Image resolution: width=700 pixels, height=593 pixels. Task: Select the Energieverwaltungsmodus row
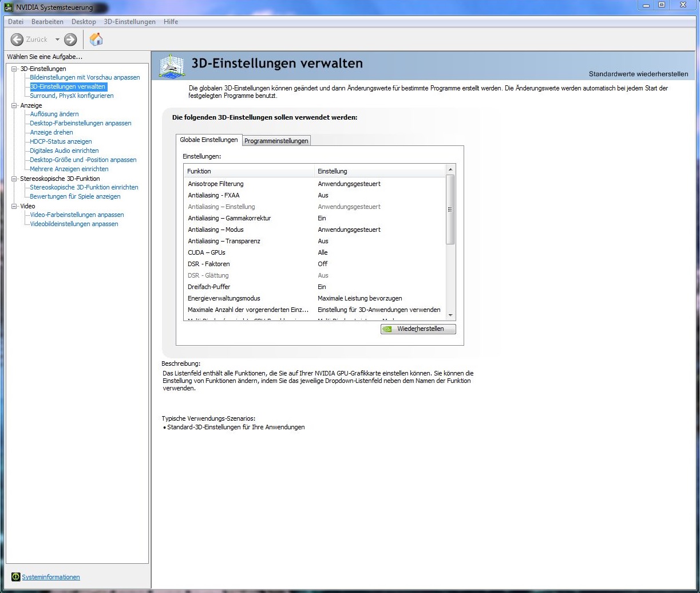tap(314, 298)
